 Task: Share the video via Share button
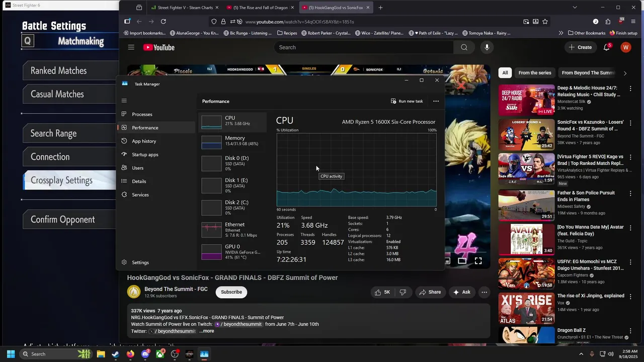430,292
